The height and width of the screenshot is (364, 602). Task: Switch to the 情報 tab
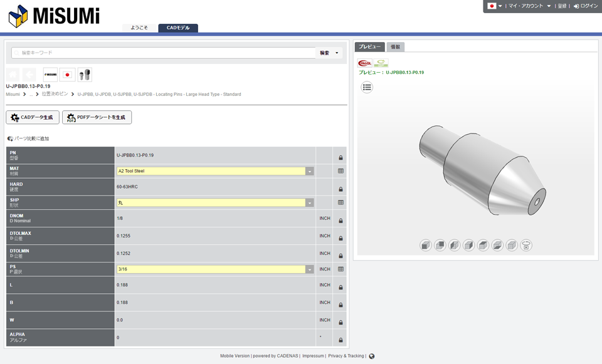point(395,47)
